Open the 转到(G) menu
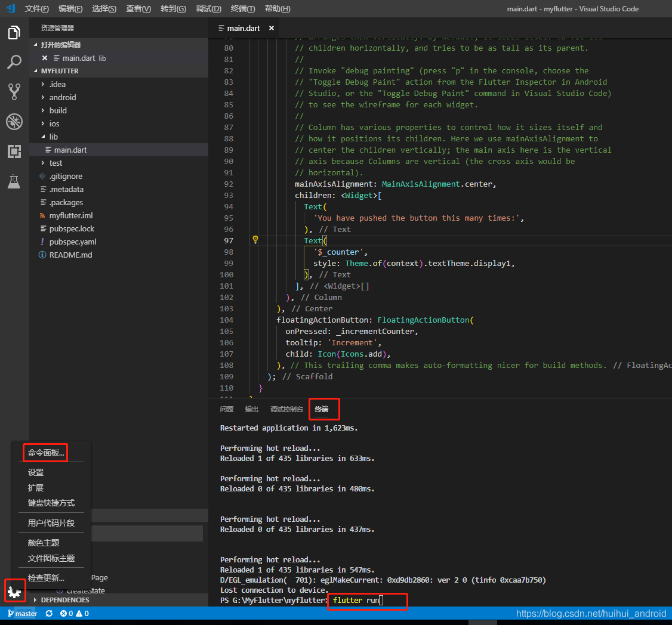 (x=173, y=8)
